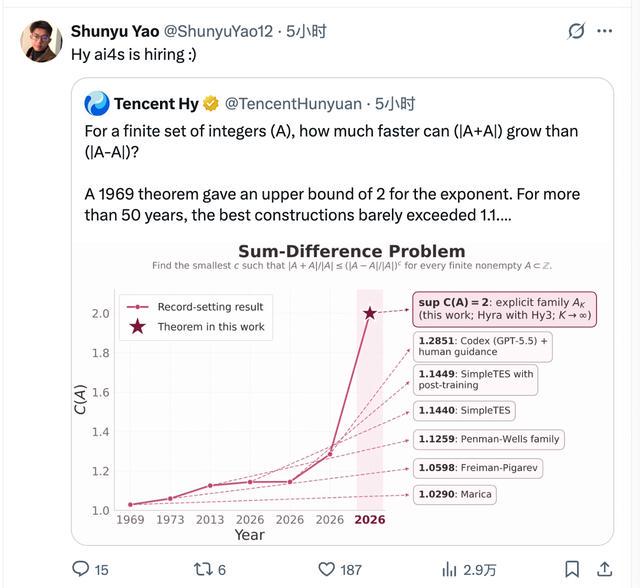Bookmark this post
640x588 pixels.
point(572,569)
